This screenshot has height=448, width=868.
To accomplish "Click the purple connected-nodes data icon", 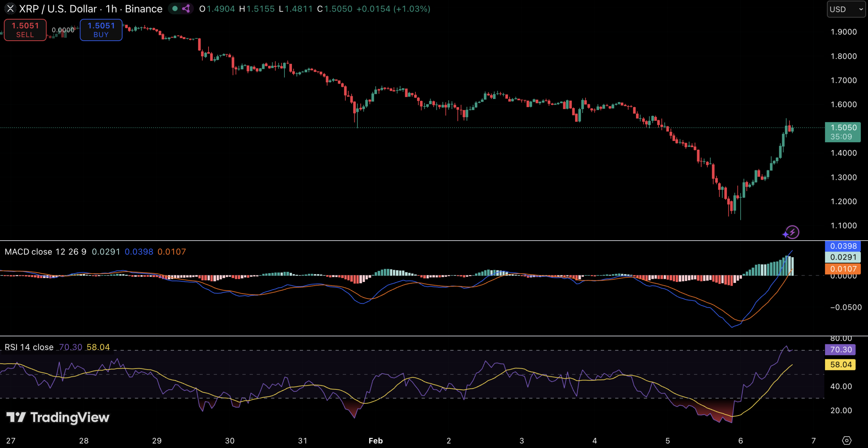I will click(x=186, y=9).
